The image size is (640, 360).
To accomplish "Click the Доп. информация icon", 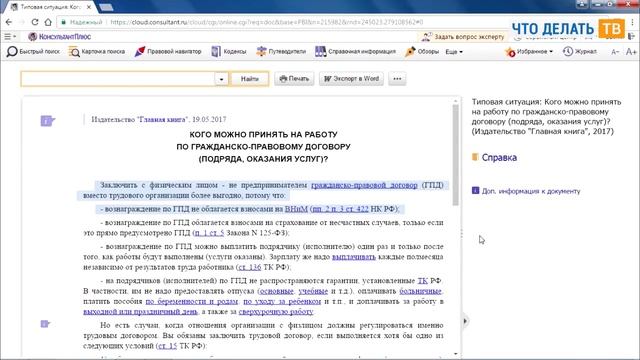I will [x=475, y=191].
